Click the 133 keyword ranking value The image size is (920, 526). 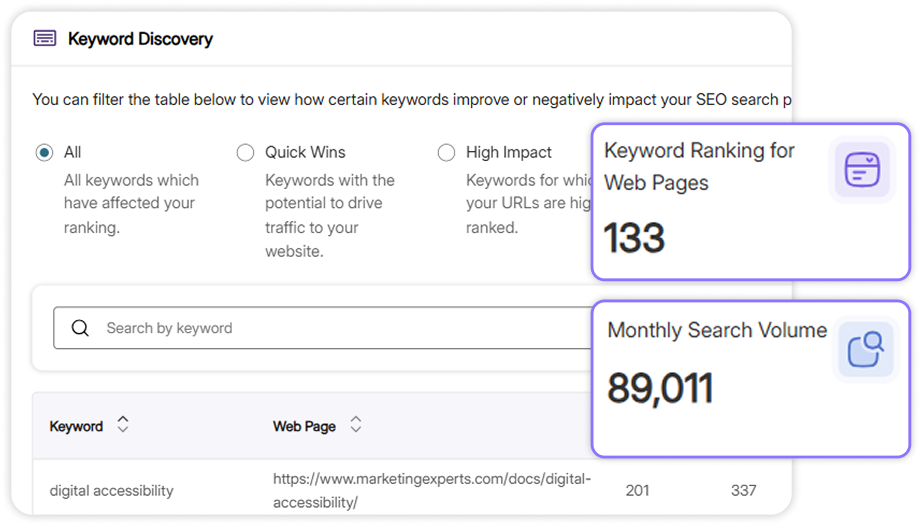tap(634, 238)
